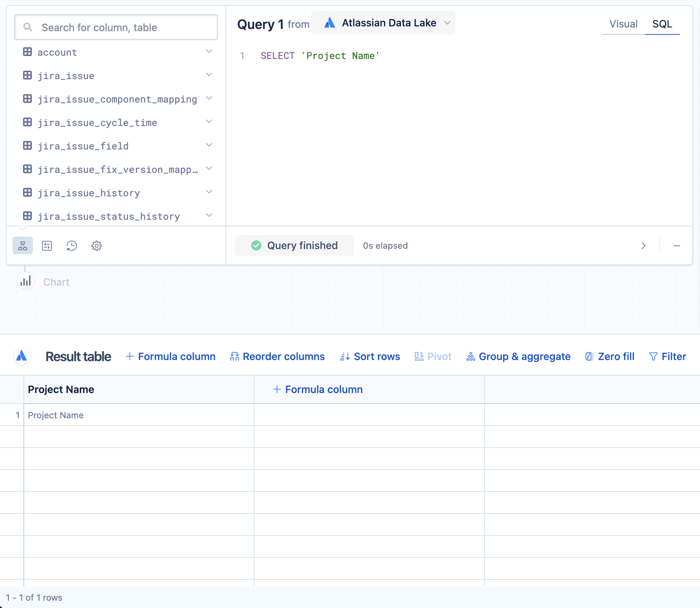Click table icon beside jira_issue_fix_version_mapp…

27,169
